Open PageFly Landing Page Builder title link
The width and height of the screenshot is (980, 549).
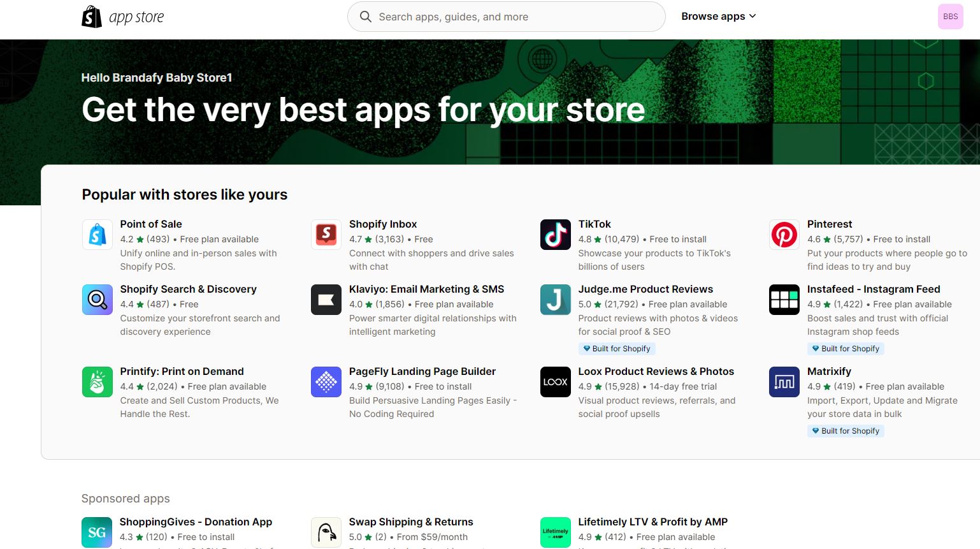pyautogui.click(x=422, y=372)
